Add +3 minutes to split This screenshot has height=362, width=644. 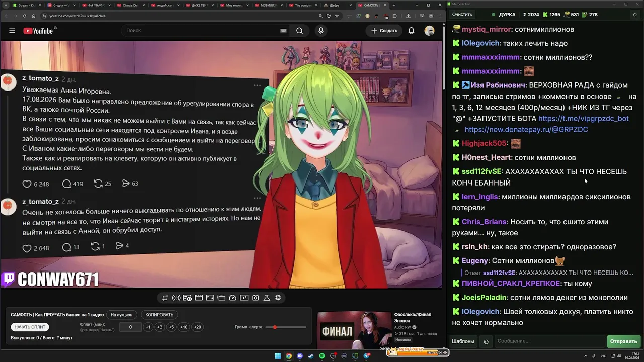coord(159,327)
